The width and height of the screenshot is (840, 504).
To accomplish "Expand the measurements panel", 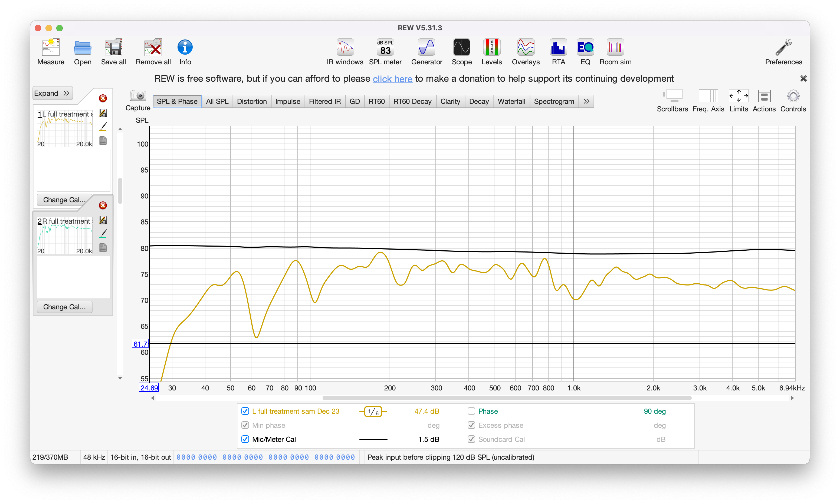I will (52, 93).
